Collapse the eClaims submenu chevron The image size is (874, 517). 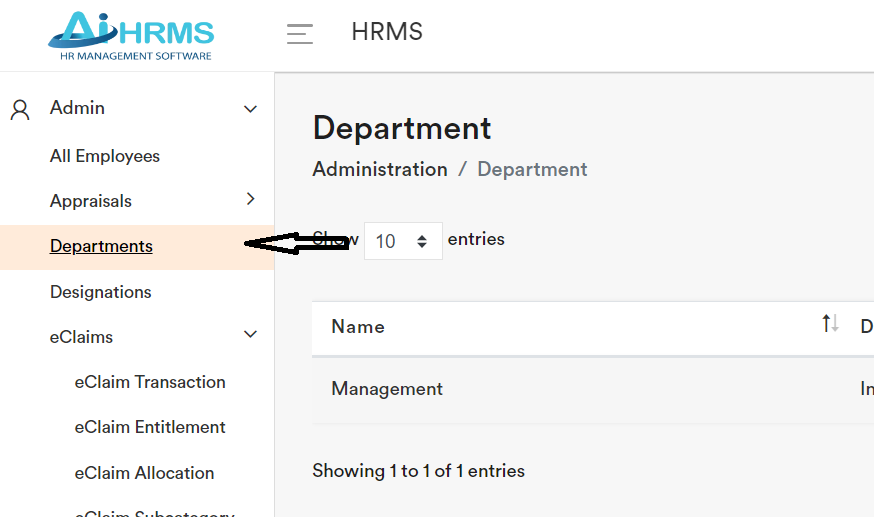click(250, 335)
